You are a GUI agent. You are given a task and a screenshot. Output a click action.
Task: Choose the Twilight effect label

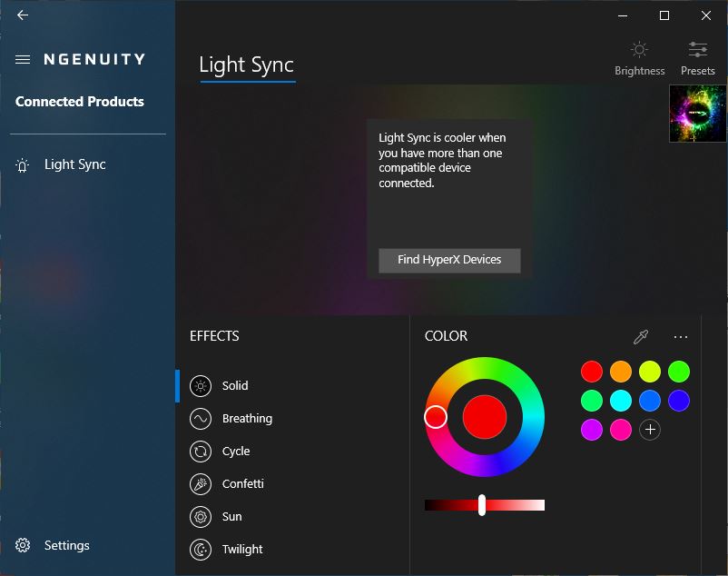242,550
